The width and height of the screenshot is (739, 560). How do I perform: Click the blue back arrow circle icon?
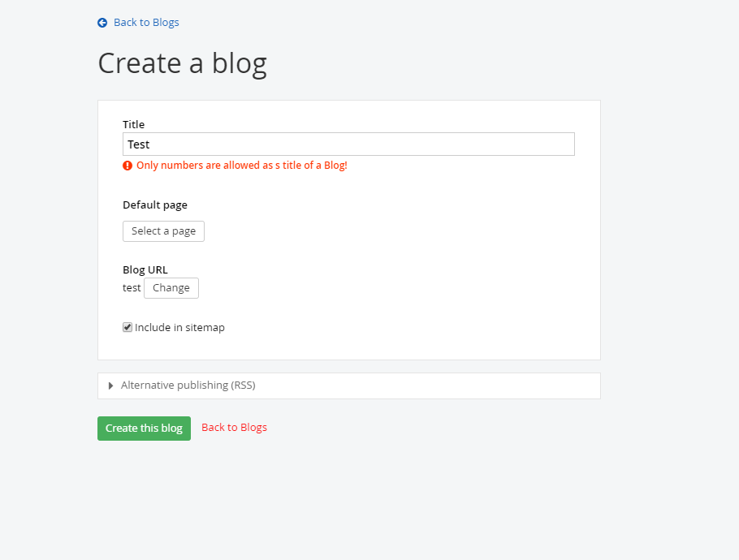[102, 23]
